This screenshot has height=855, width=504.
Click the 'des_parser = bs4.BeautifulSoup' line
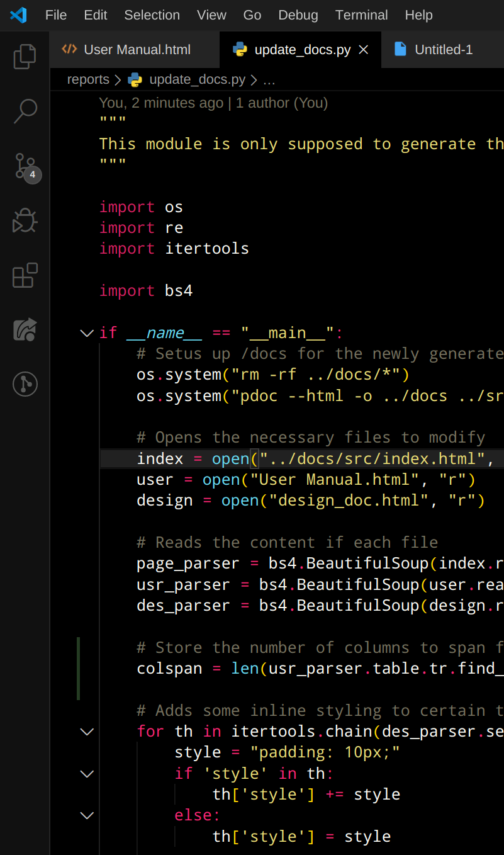point(320,606)
